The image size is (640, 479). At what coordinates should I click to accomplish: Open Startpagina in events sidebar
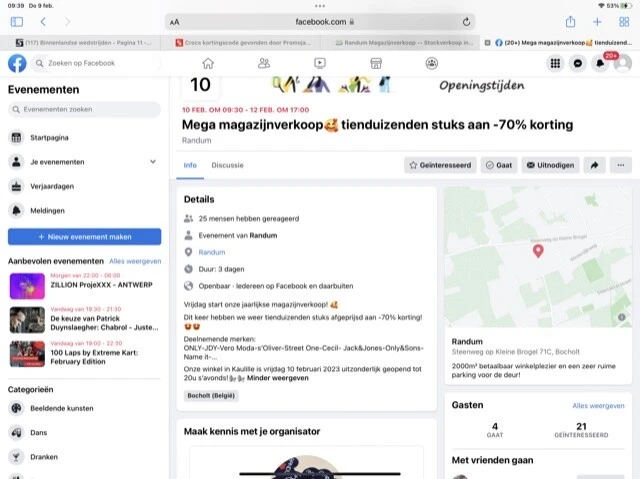pyautogui.click(x=84, y=137)
